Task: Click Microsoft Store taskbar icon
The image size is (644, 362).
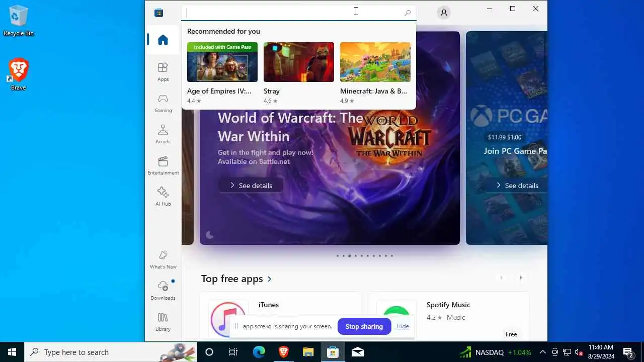Action: coord(333,352)
